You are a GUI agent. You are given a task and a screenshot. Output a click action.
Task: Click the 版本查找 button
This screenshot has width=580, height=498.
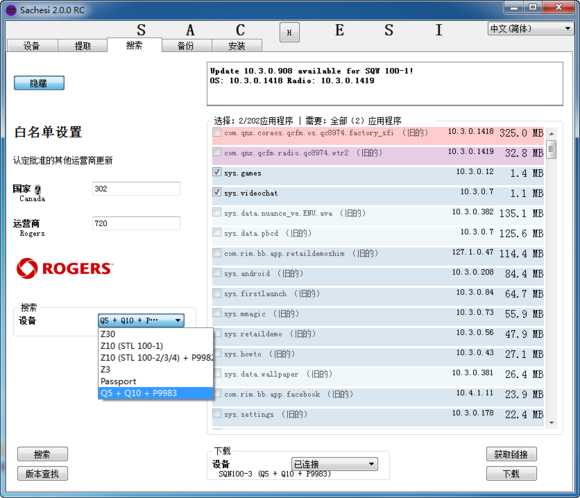pyautogui.click(x=43, y=473)
